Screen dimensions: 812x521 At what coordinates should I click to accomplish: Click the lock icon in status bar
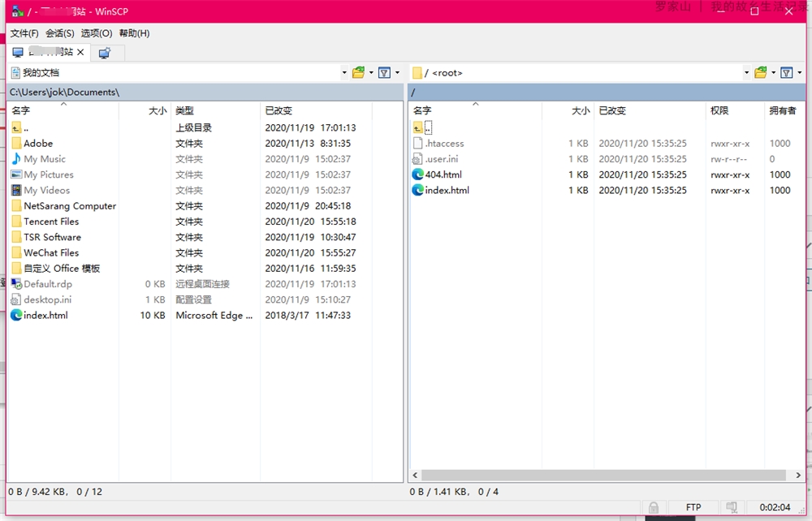click(654, 507)
